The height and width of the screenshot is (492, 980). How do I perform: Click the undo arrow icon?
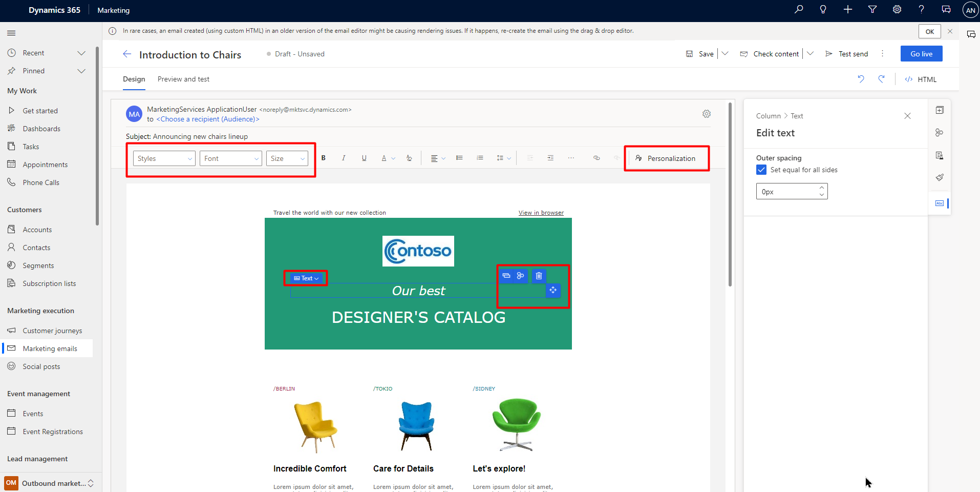861,79
